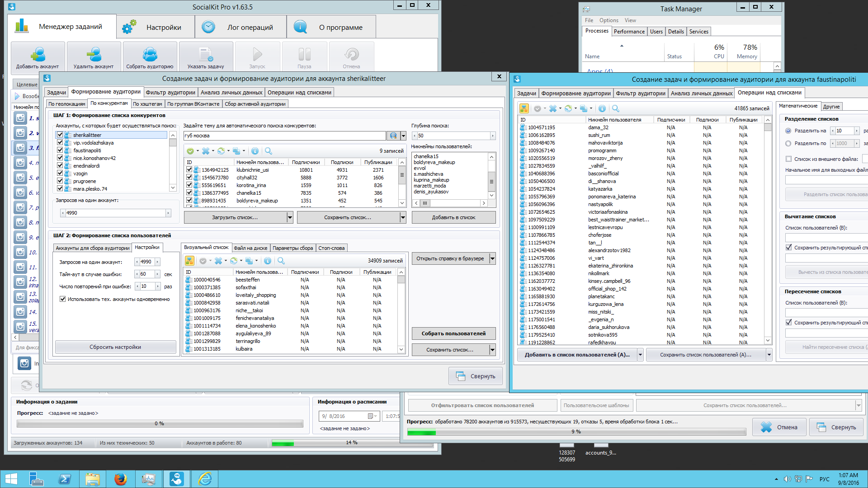
Task: Open dropdown arrow of Сохранить список beside Загрузить
Action: point(403,218)
